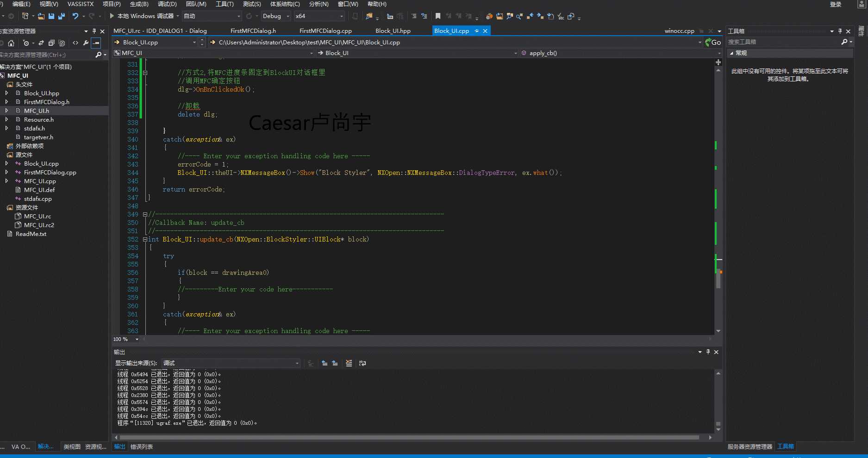This screenshot has height=458, width=868.
Task: Open the 调试(D) menu
Action: pyautogui.click(x=167, y=4)
